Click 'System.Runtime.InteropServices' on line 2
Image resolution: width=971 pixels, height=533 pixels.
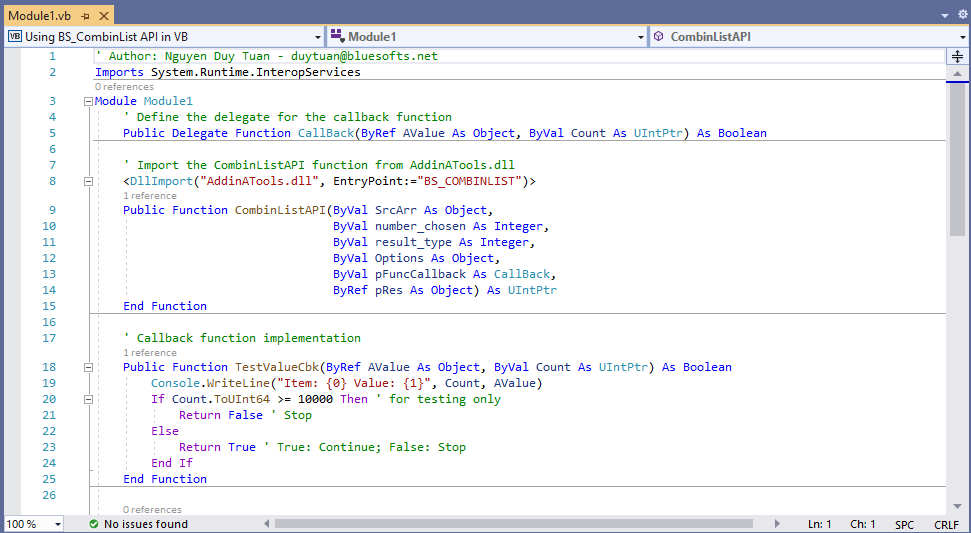(x=256, y=72)
